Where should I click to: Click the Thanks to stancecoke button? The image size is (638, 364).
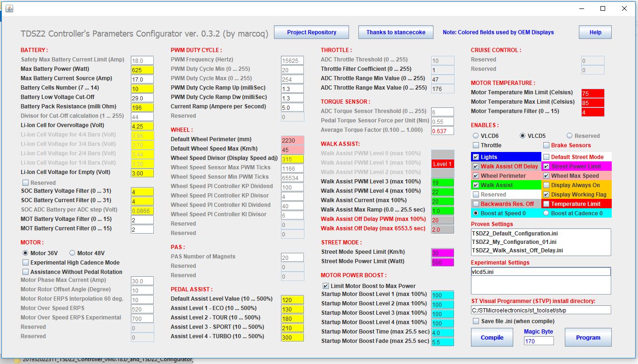pyautogui.click(x=396, y=32)
